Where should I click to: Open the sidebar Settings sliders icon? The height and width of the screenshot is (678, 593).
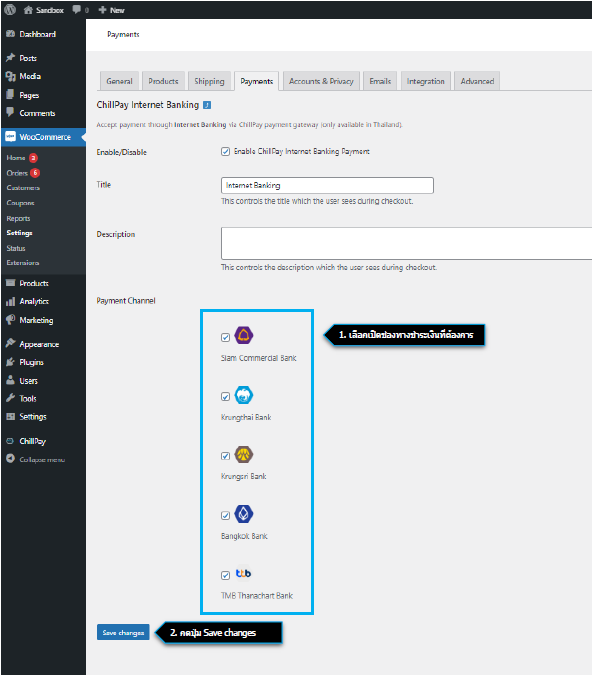coord(10,417)
